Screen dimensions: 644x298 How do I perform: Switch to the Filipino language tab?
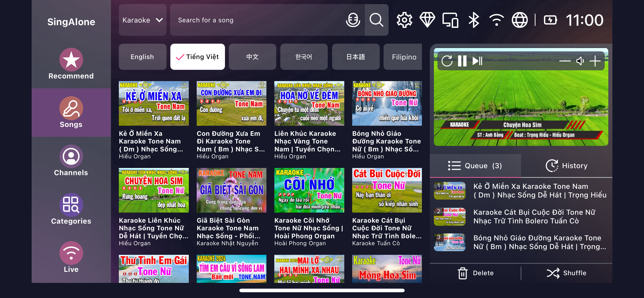click(402, 57)
